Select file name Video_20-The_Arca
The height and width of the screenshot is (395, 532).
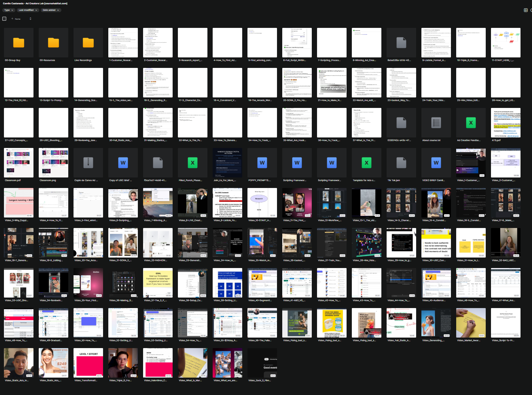[x=86, y=260]
